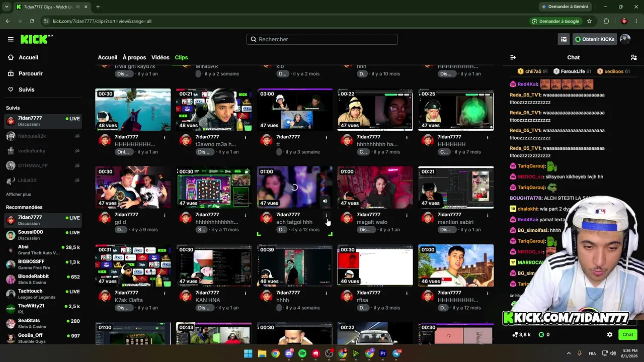This screenshot has width=644, height=362.
Task: Click xediloos in chat leaderboard
Action: coord(613,71)
